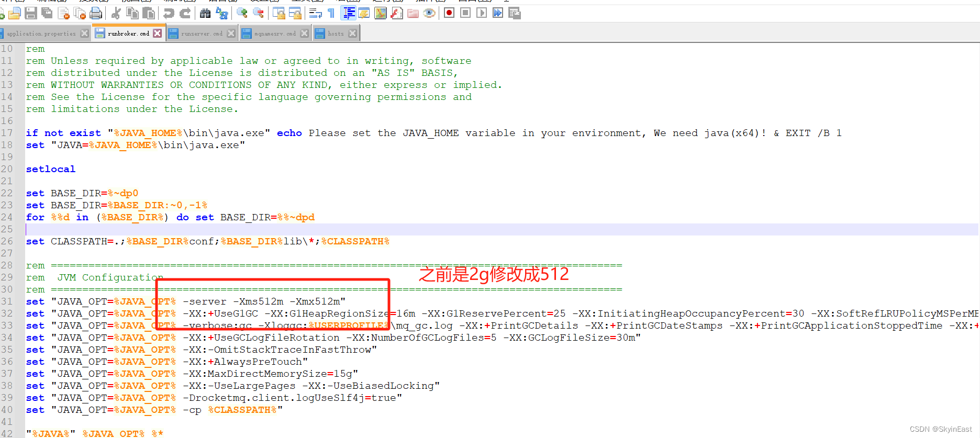
Task: Click 'JVM Configuration' comment on line 29
Action: [110, 277]
